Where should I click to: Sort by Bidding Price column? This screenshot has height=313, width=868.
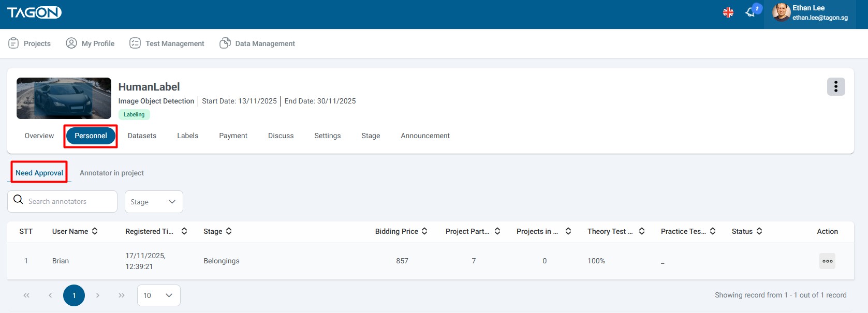424,231
